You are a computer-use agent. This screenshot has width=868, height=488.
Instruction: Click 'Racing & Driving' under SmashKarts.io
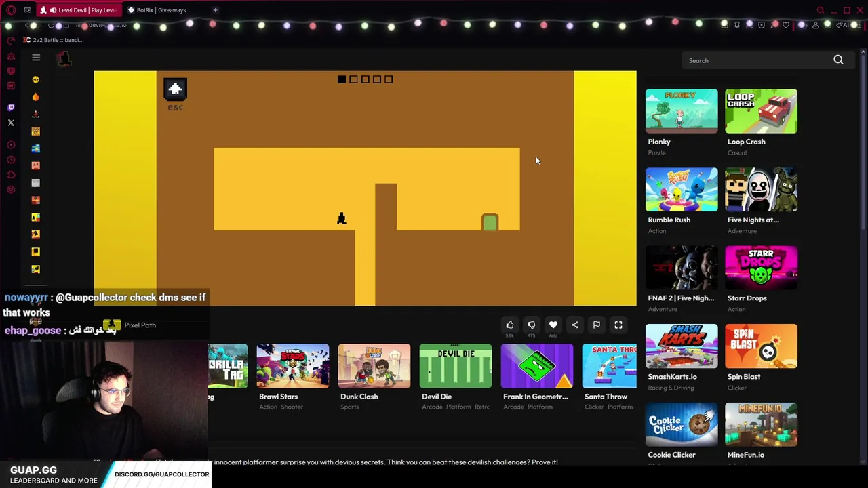[671, 388]
